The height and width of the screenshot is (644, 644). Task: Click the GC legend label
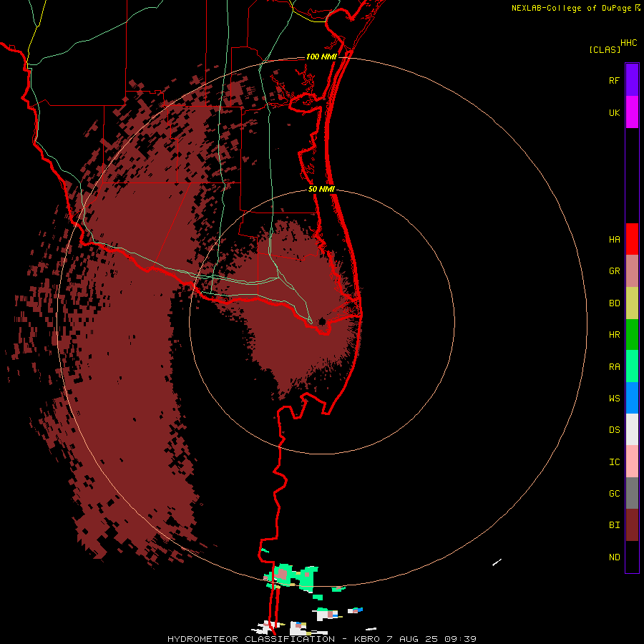click(x=614, y=494)
